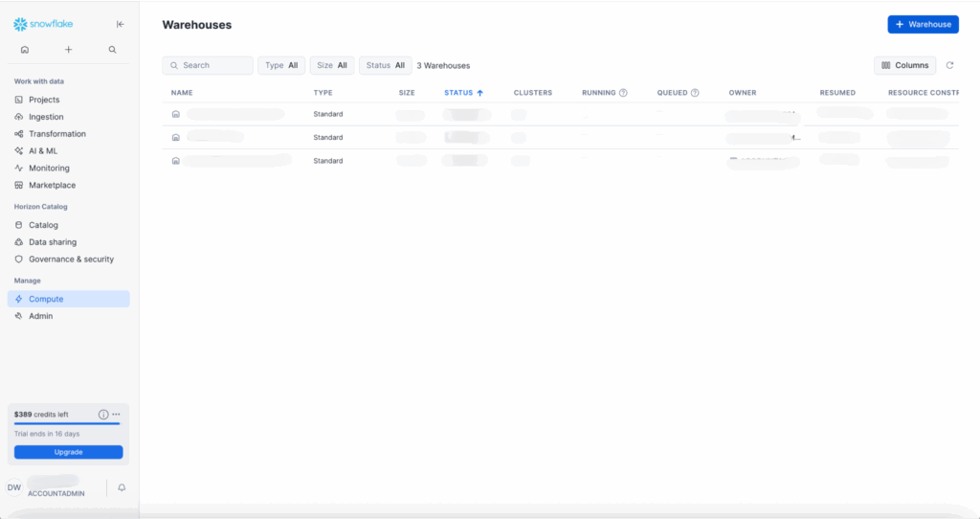The height and width of the screenshot is (519, 980).
Task: Open Governance & security section
Action: [x=71, y=259]
